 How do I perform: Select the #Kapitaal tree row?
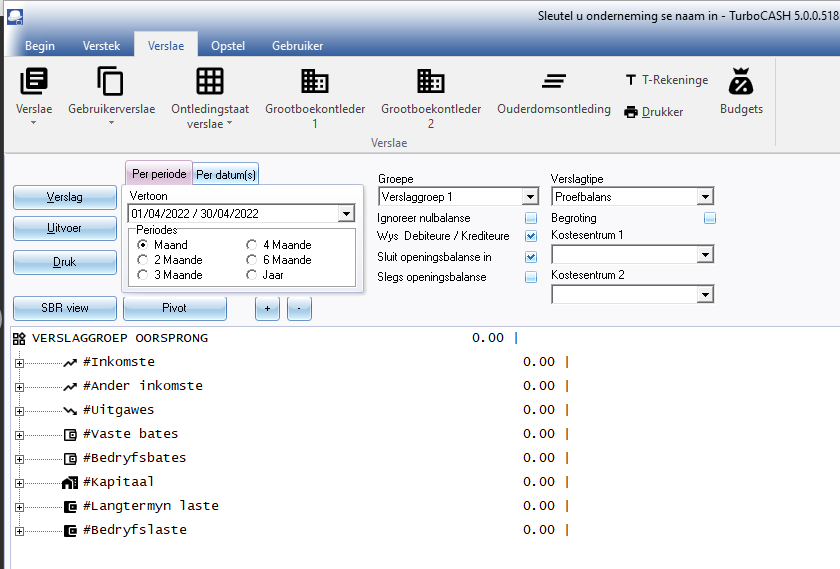click(x=117, y=482)
